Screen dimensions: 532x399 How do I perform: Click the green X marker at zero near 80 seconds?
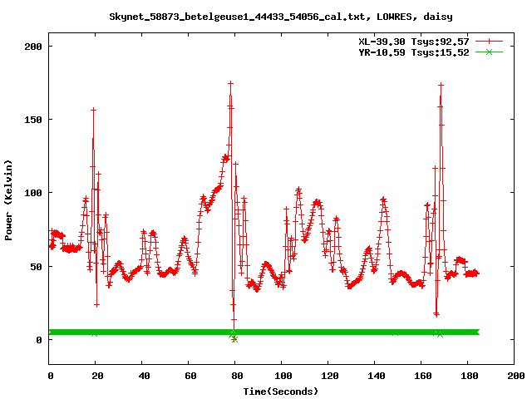coord(234,339)
